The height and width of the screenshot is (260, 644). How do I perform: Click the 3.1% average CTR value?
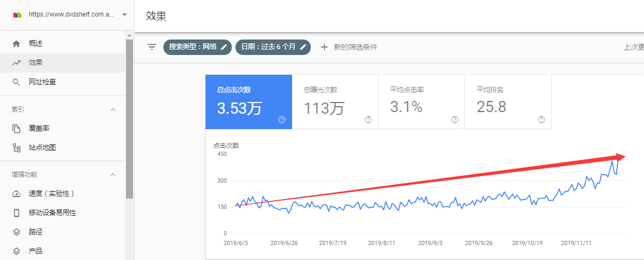tap(406, 107)
